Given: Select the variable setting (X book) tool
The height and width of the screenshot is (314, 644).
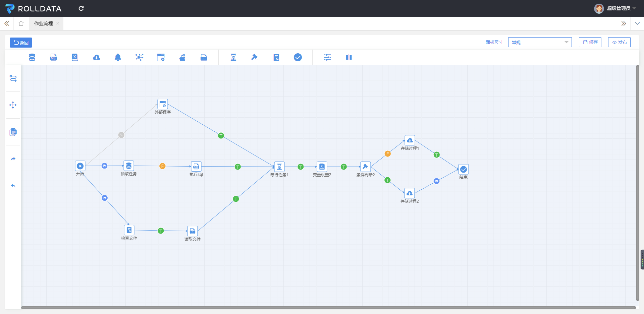Looking at the screenshot, I should 75,57.
